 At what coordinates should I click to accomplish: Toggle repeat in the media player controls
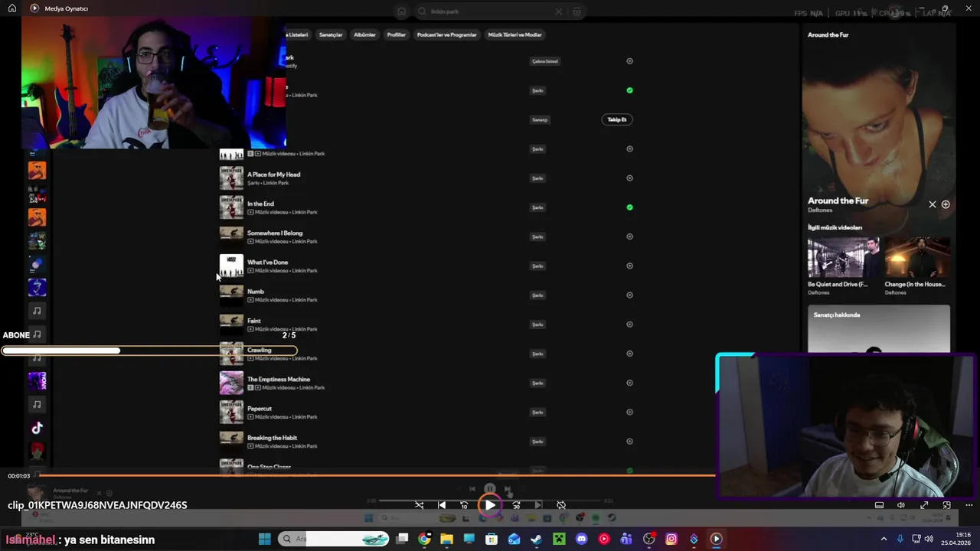pos(561,505)
